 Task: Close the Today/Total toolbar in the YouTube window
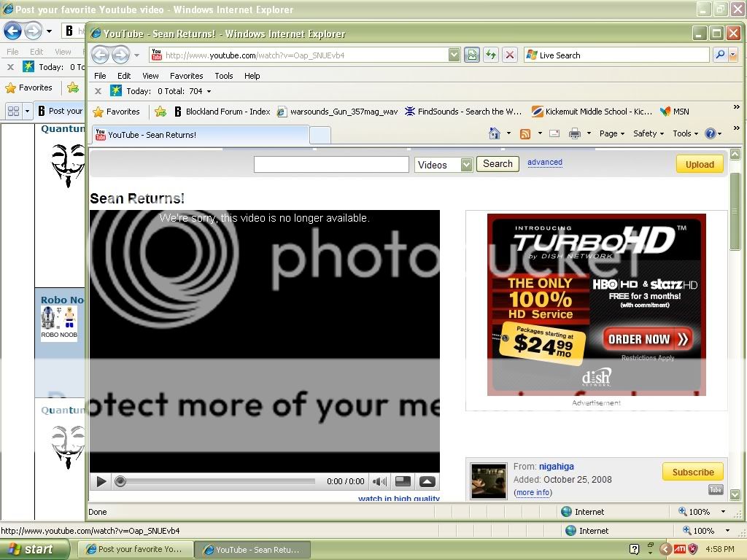point(98,91)
